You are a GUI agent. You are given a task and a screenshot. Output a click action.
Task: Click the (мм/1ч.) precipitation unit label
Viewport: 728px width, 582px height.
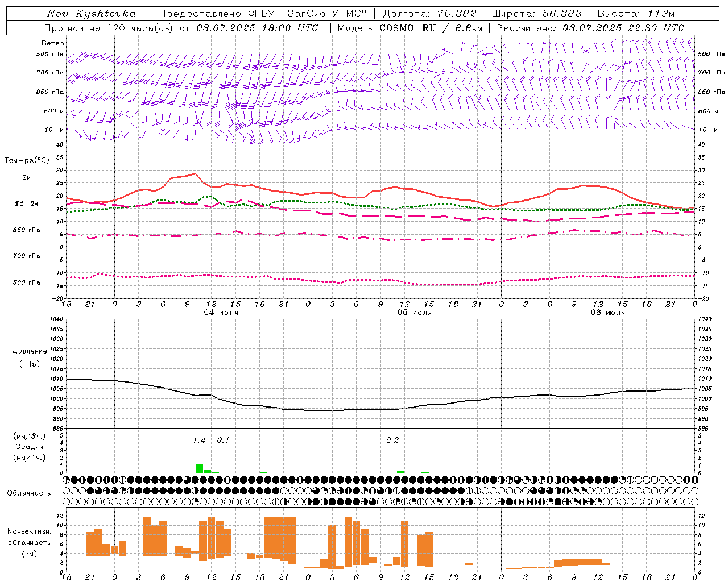point(29,458)
